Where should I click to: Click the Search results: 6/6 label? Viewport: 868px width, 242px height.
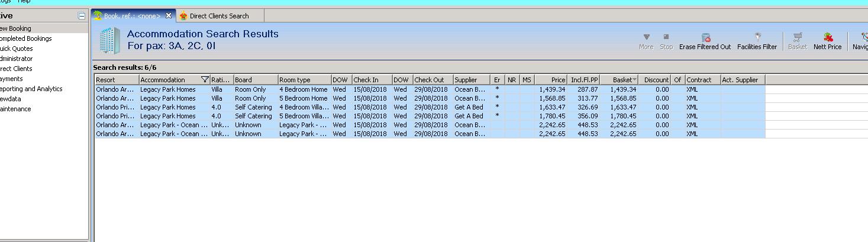pos(125,68)
